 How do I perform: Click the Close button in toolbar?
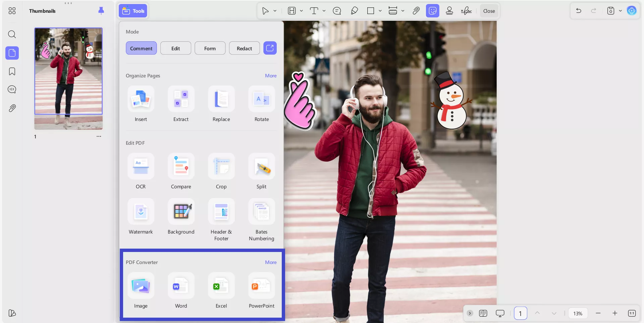coord(489,11)
